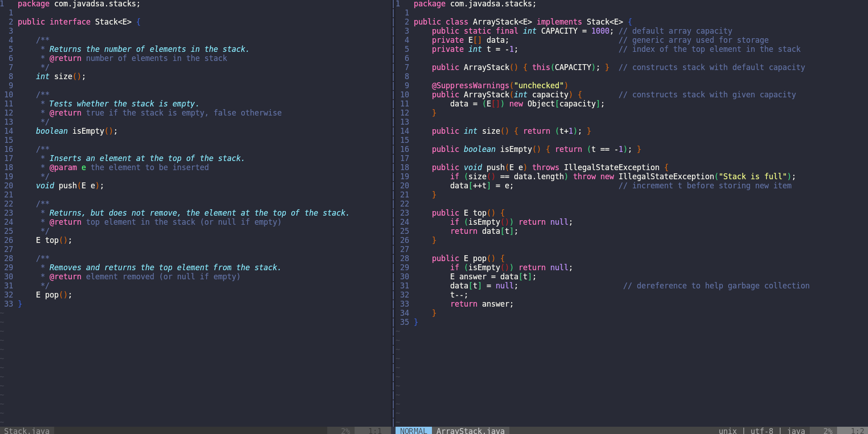The image size is (868, 434).
Task: Click the utf-8 encoding status entry
Action: point(761,431)
